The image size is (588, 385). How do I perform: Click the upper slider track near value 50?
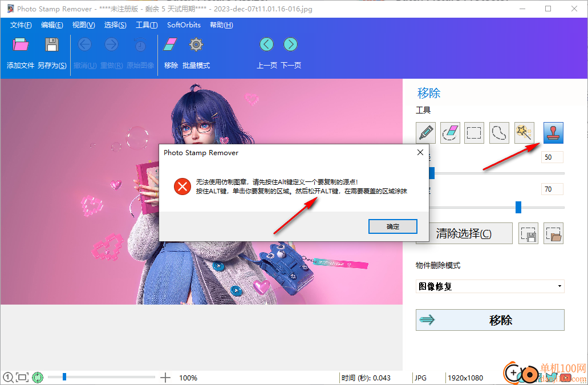tap(497, 173)
